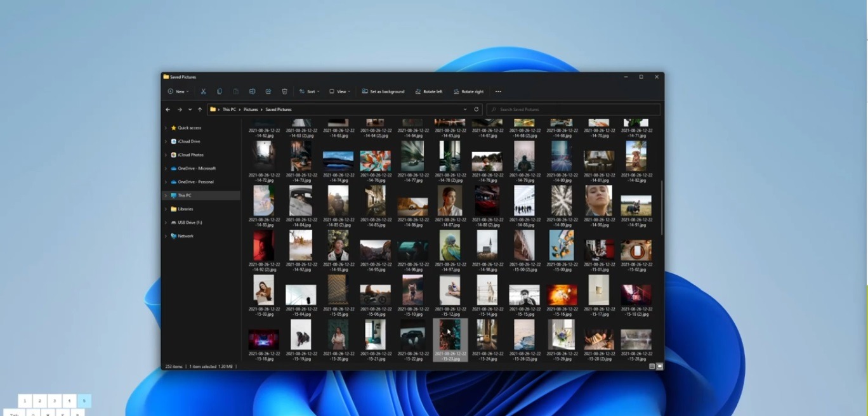Viewport: 868px width, 416px height.
Task: Expand the Quick access tree node
Action: point(166,128)
